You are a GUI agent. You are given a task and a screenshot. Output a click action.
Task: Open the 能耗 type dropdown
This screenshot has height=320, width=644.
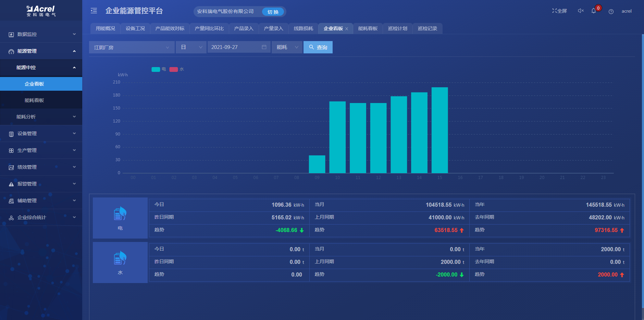(287, 47)
